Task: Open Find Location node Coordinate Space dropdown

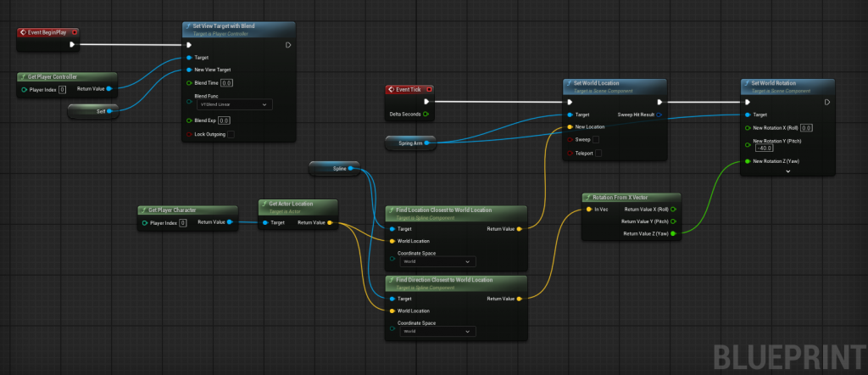Action: [x=439, y=262]
